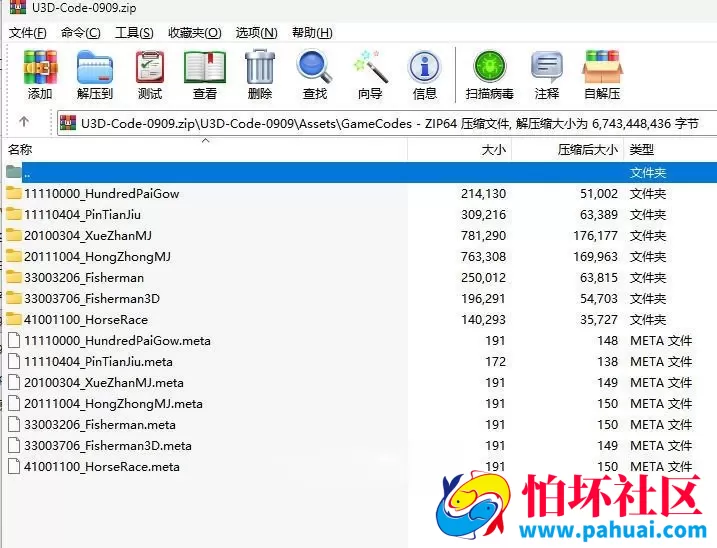Select the 11110404_PinTianJiu folder

(82, 215)
